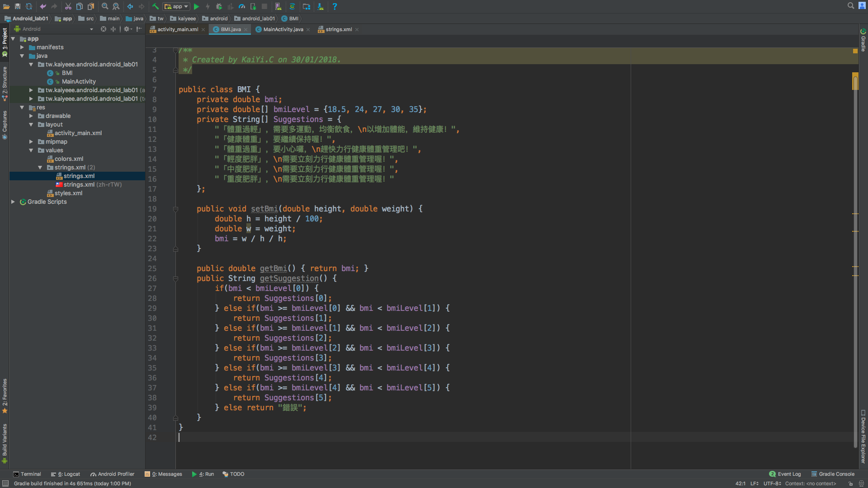Viewport: 868px width, 488px height.
Task: Toggle the Project side panel
Action: click(5, 42)
